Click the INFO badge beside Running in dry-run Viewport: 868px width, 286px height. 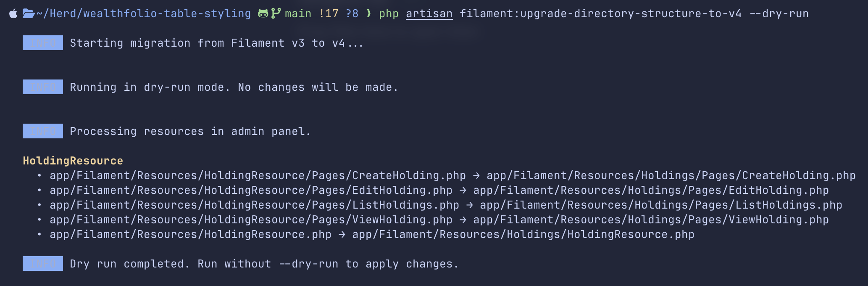click(43, 87)
